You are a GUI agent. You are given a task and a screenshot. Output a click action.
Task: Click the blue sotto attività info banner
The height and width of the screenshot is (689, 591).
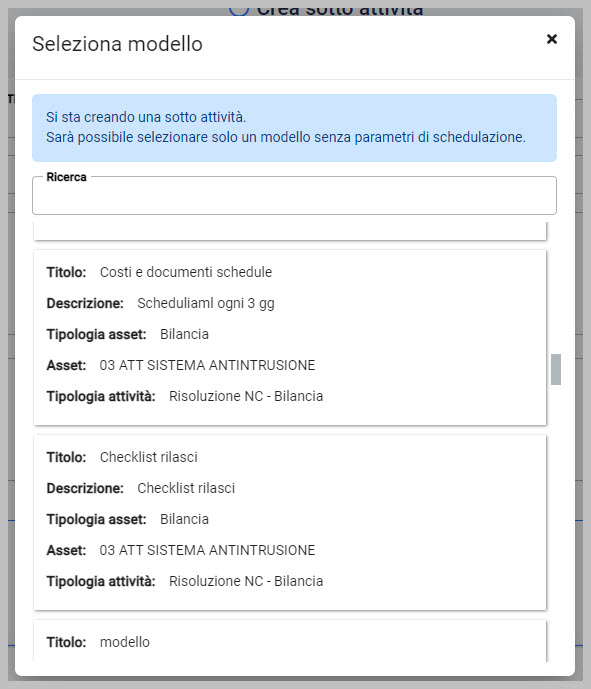[294, 128]
